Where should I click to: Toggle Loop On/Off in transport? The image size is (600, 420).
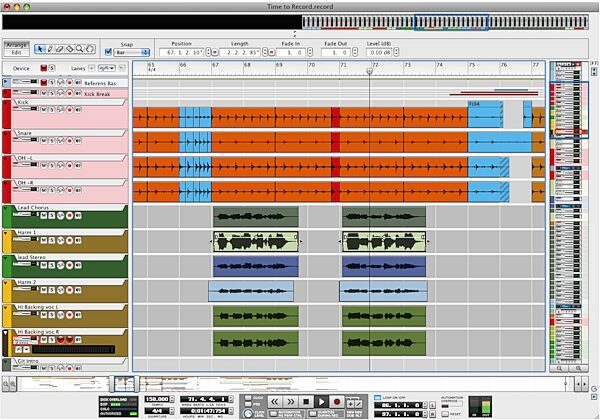click(x=377, y=398)
